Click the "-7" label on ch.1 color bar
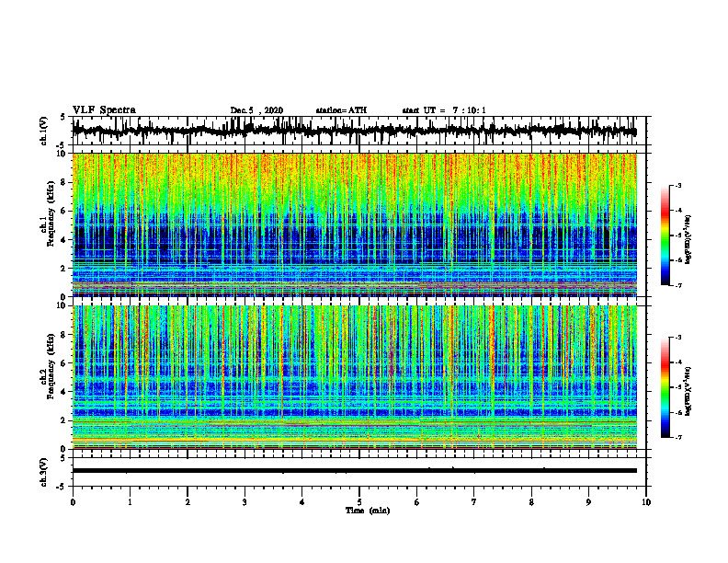The image size is (728, 563). (678, 285)
